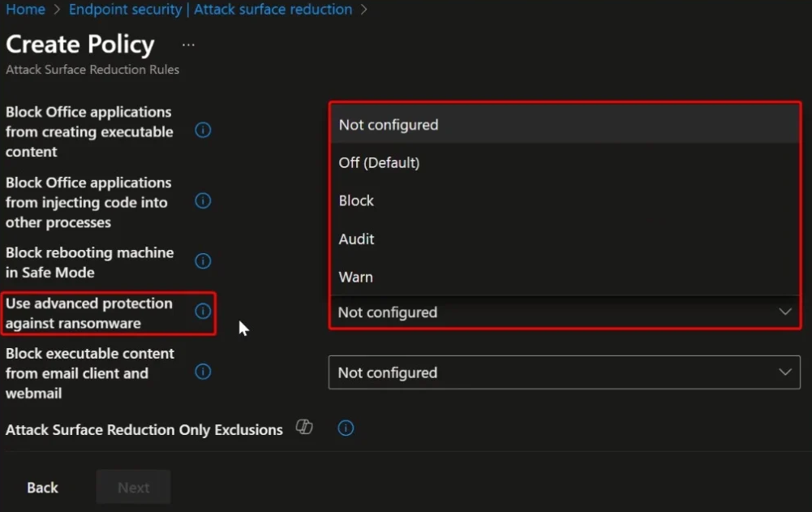Click the Block Office applications from creating executable content label
Screen dimensions: 812x512
89,131
